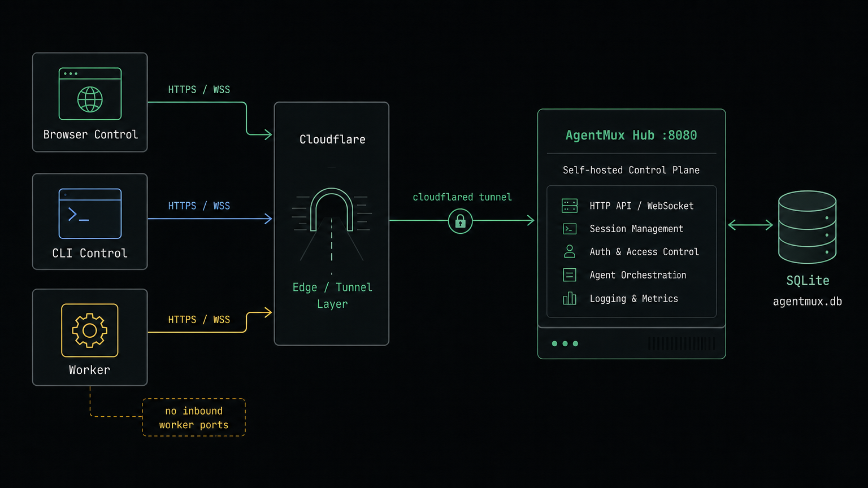Click the blue 'HTTPS / WSS' label
Screen dimensions: 868x488
[x=199, y=206]
